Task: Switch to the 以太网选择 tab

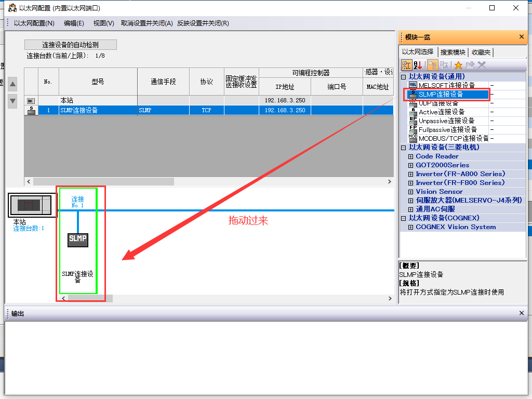Action: [x=418, y=52]
